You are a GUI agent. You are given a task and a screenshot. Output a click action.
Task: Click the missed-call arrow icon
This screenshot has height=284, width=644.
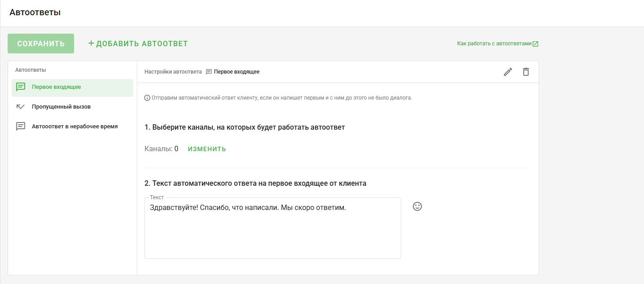pyautogui.click(x=21, y=107)
